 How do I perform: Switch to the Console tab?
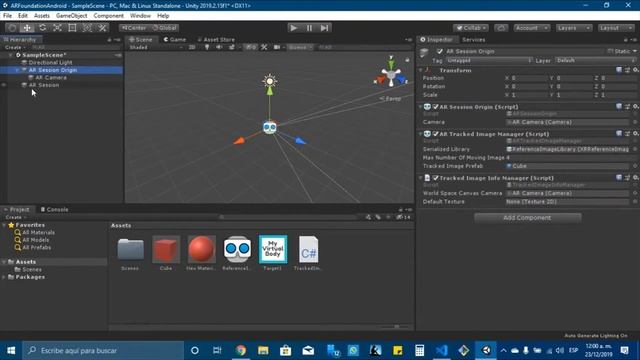pyautogui.click(x=55, y=209)
